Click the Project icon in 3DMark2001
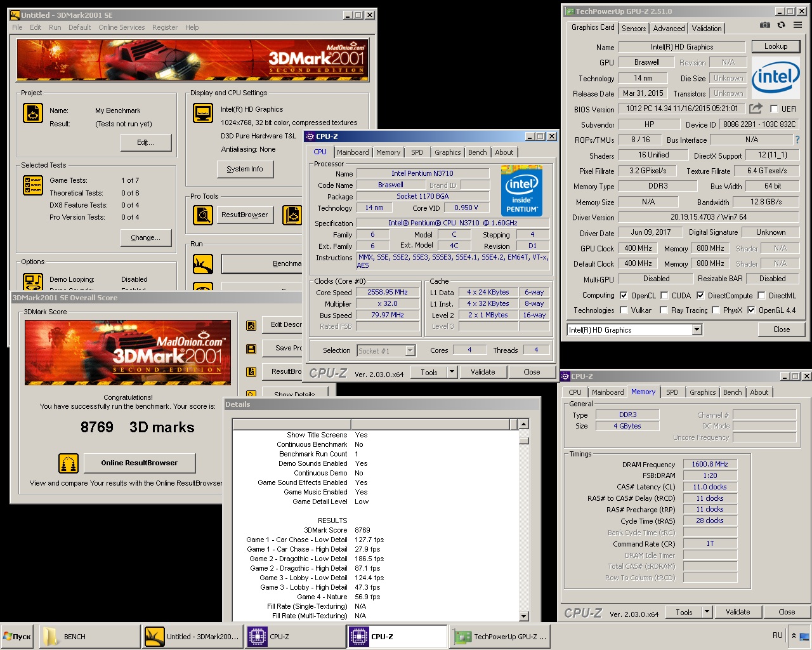 click(33, 112)
